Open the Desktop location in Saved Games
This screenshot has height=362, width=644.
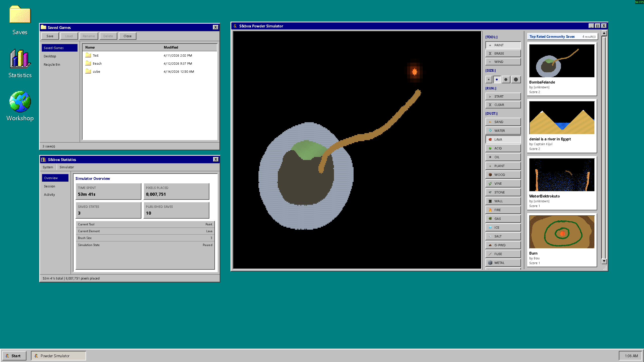50,56
